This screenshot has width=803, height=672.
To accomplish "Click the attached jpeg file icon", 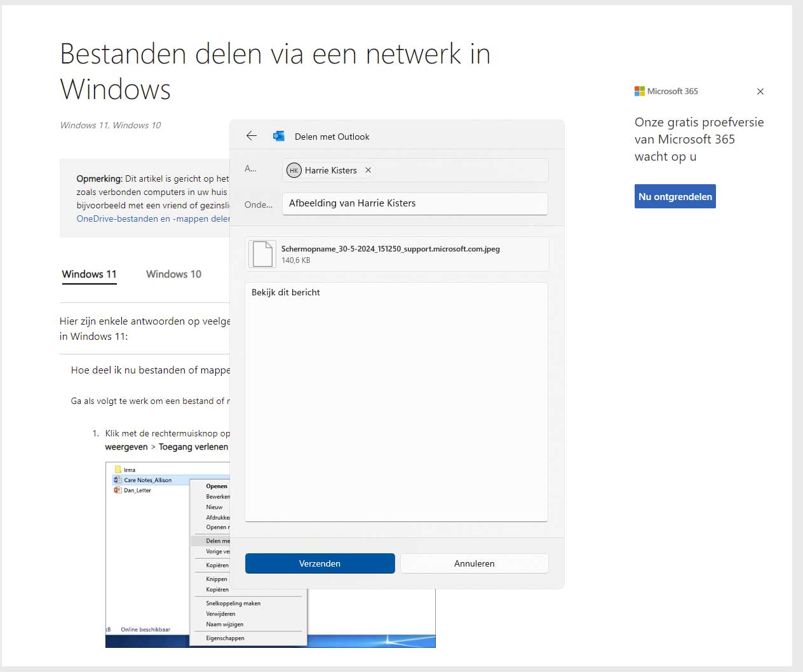I will (262, 254).
